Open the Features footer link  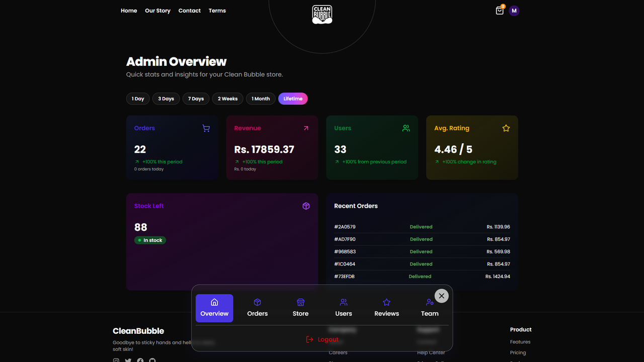click(x=520, y=342)
